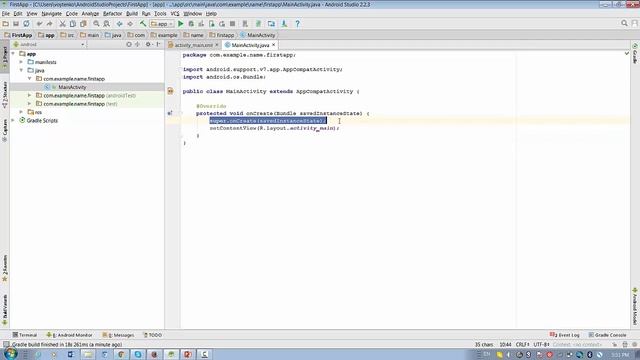Image resolution: width=640 pixels, height=360 pixels.
Task: Open the File menu
Action: [x=6, y=13]
